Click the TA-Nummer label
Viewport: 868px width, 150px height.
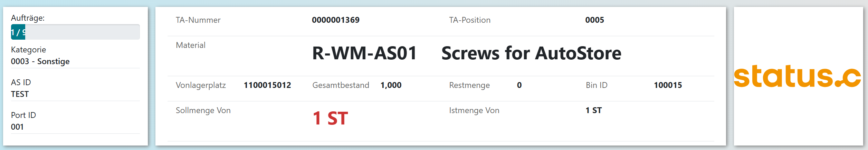pyautogui.click(x=198, y=20)
